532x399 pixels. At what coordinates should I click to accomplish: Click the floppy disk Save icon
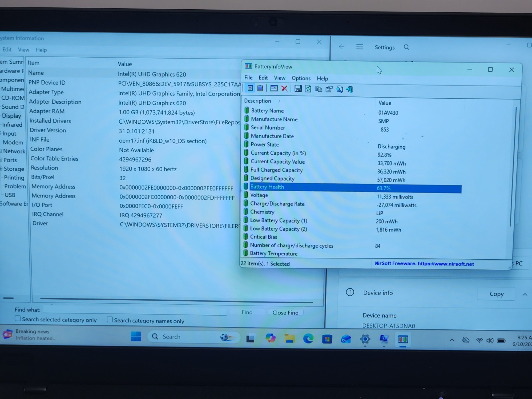298,88
